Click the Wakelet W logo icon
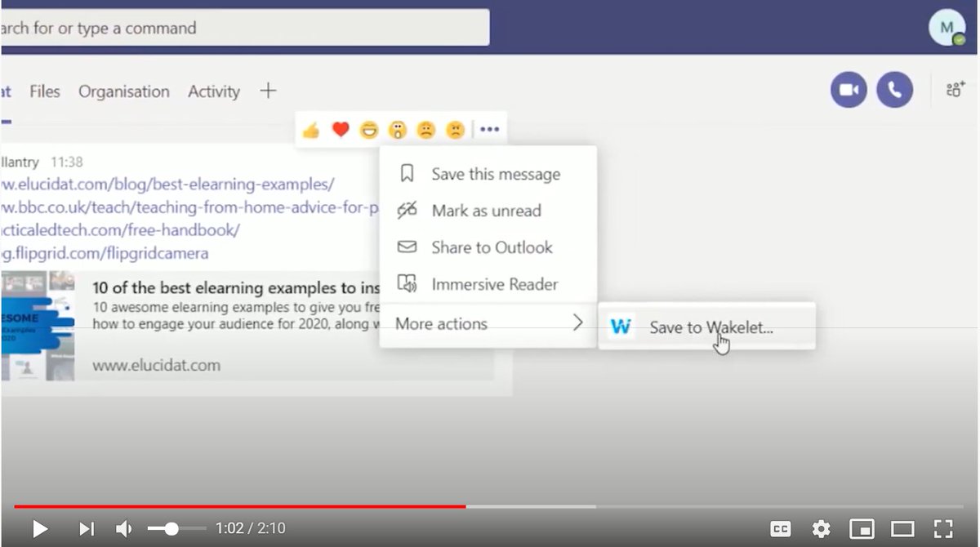The image size is (980, 547). [x=621, y=327]
